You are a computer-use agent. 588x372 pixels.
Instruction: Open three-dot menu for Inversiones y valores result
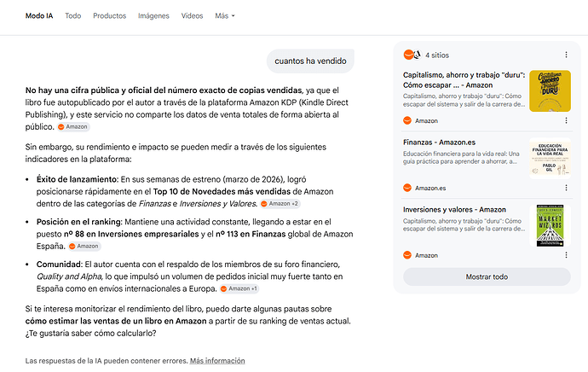click(566, 255)
